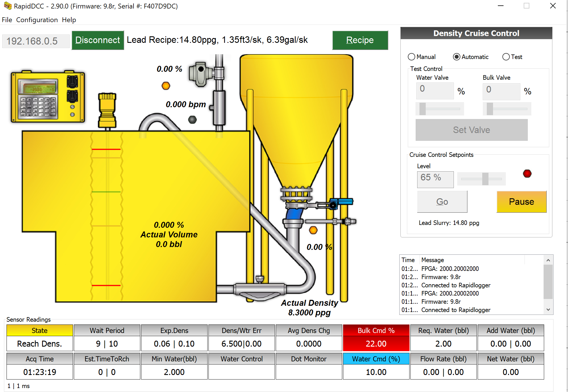Click the Message column header in the log
This screenshot has width=568, height=392.
click(x=472, y=260)
